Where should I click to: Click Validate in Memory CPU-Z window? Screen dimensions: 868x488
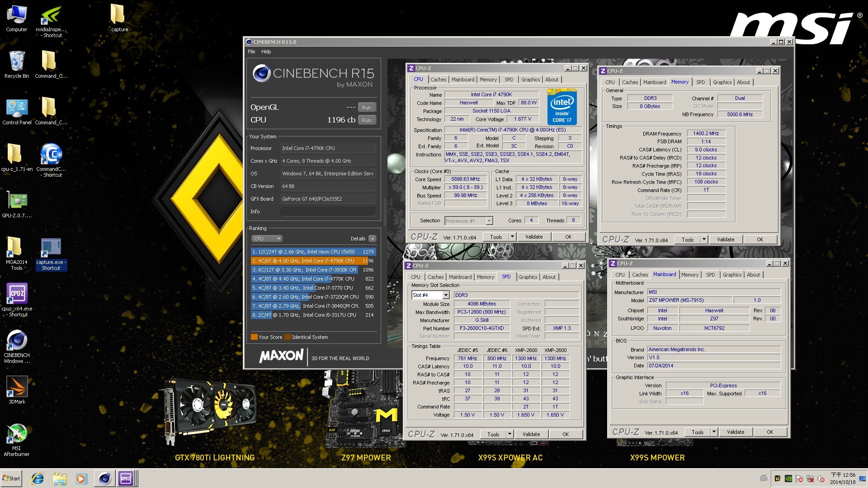pyautogui.click(x=726, y=239)
